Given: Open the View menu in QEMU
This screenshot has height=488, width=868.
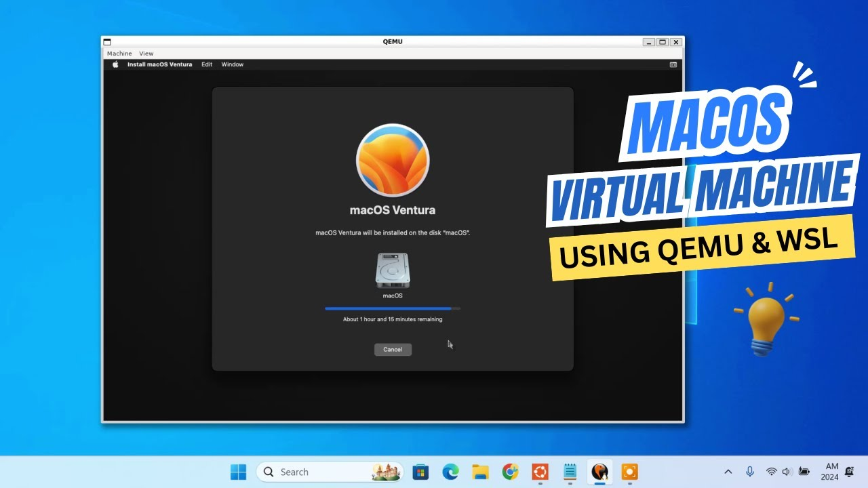Looking at the screenshot, I should (146, 54).
